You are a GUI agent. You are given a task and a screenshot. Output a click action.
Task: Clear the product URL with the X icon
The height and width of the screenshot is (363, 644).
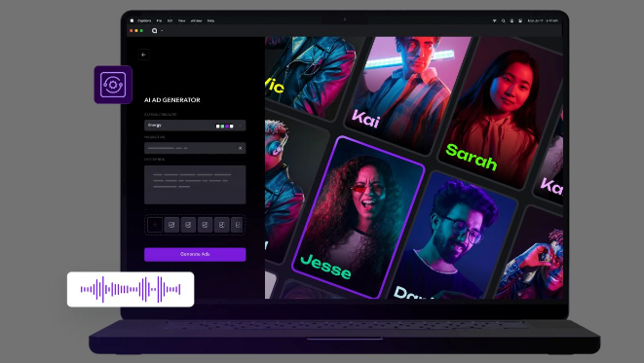pyautogui.click(x=241, y=148)
